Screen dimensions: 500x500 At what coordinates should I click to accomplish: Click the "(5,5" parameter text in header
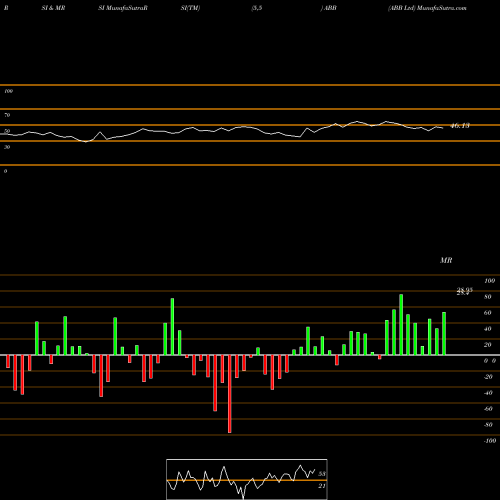(x=257, y=8)
